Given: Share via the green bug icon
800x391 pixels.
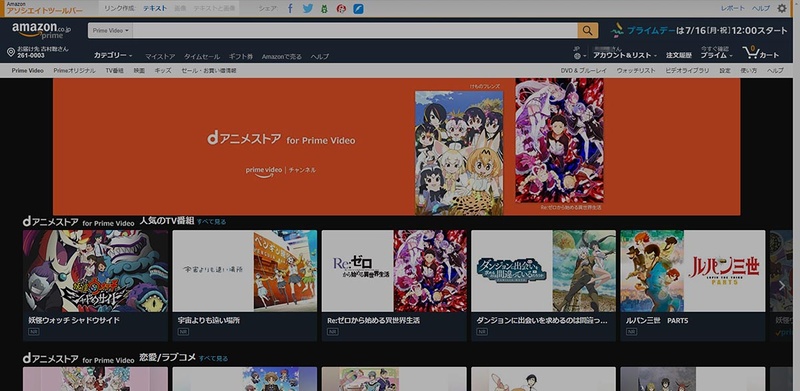Looking at the screenshot, I should point(324,9).
